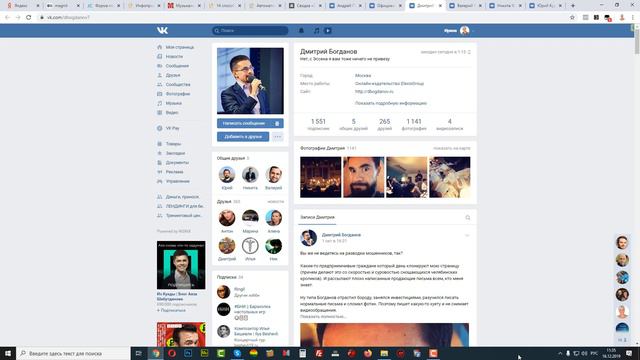Open the 1 551 followers counter
640x360 pixels.
point(318,124)
